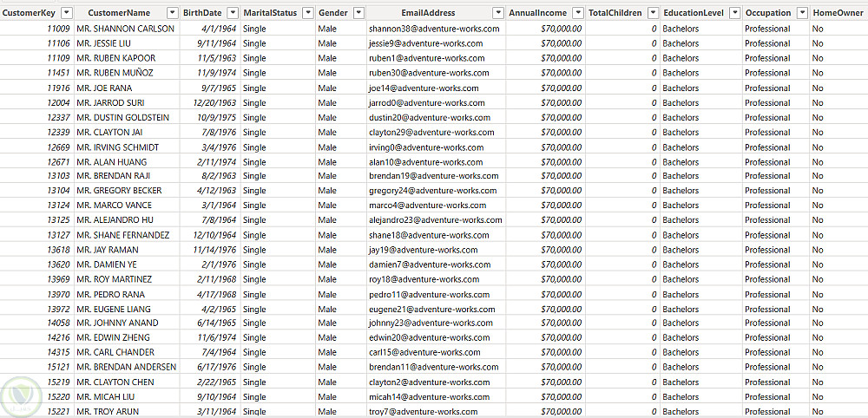Click the cell MR. JOHNNY ANAND
This screenshot has height=418, width=868.
(128, 323)
